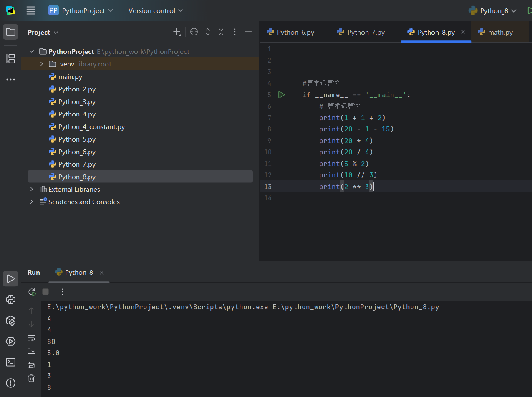This screenshot has width=532, height=397.
Task: Run code from gutter arrow on line 5
Action: click(282, 95)
